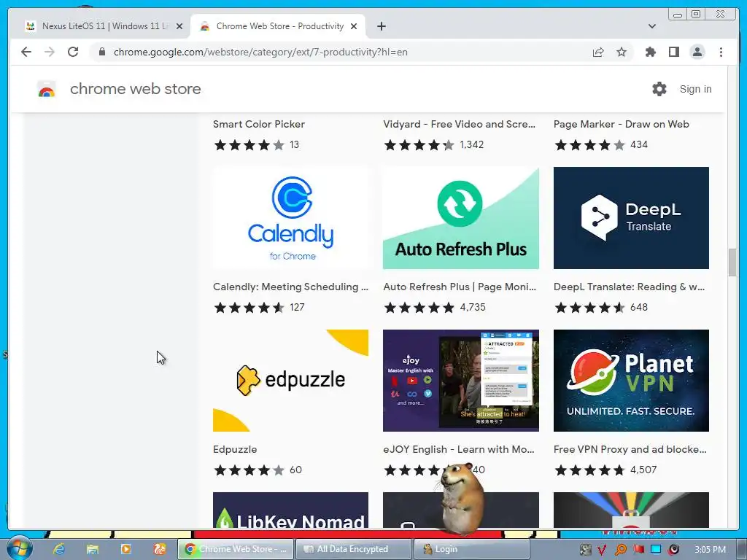Click the forward navigation arrow

pos(50,52)
